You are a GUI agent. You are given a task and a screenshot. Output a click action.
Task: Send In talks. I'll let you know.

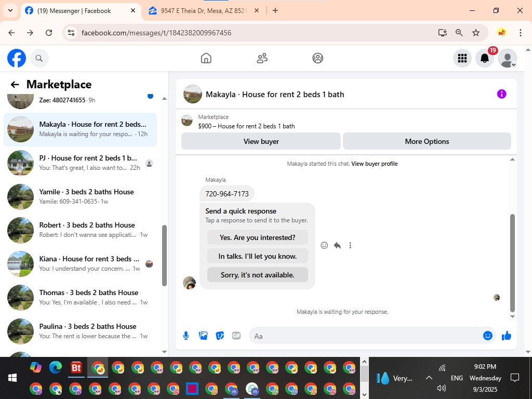[x=258, y=256]
